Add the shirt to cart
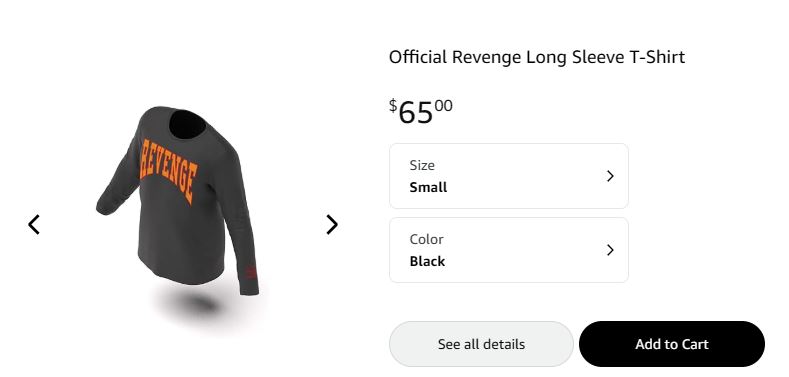 (x=672, y=344)
